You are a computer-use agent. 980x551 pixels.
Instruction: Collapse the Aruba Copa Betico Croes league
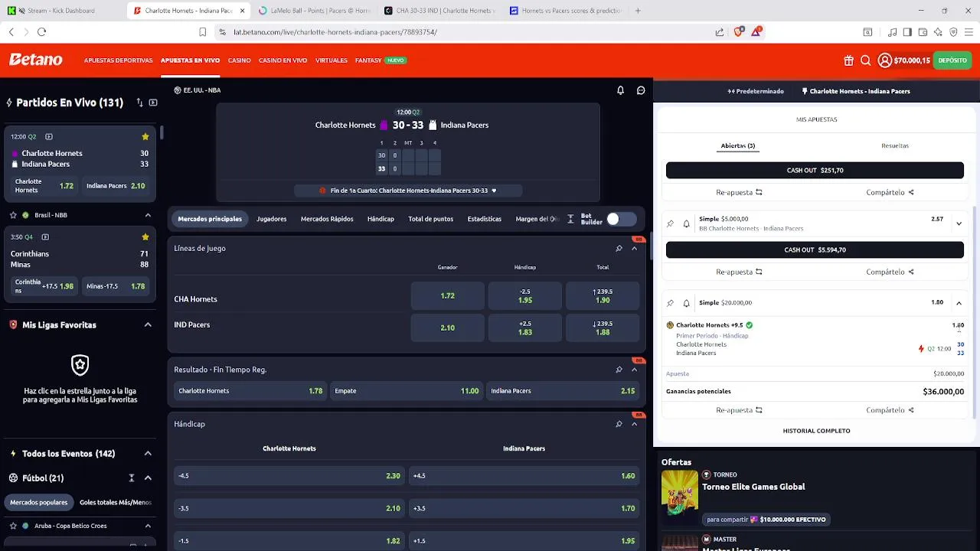148,526
